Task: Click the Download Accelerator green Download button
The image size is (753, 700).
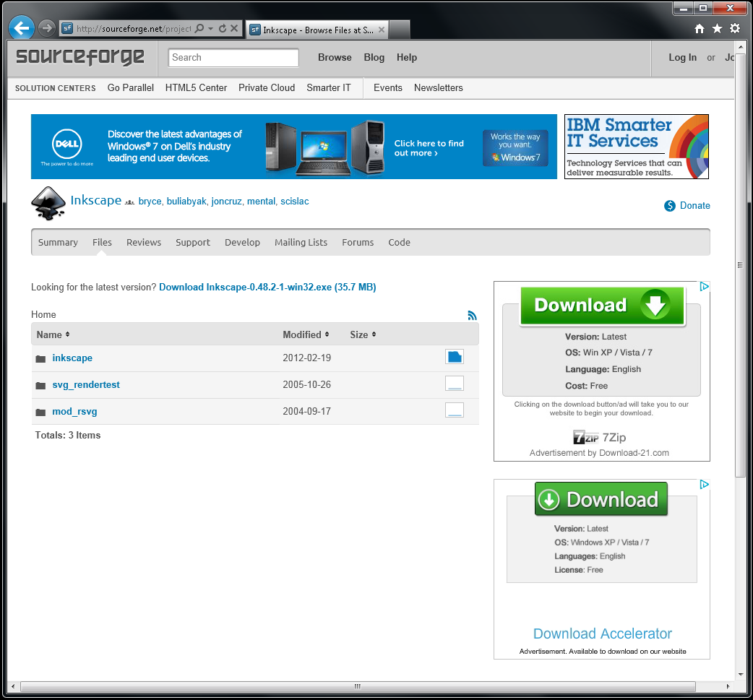Action: tap(601, 499)
